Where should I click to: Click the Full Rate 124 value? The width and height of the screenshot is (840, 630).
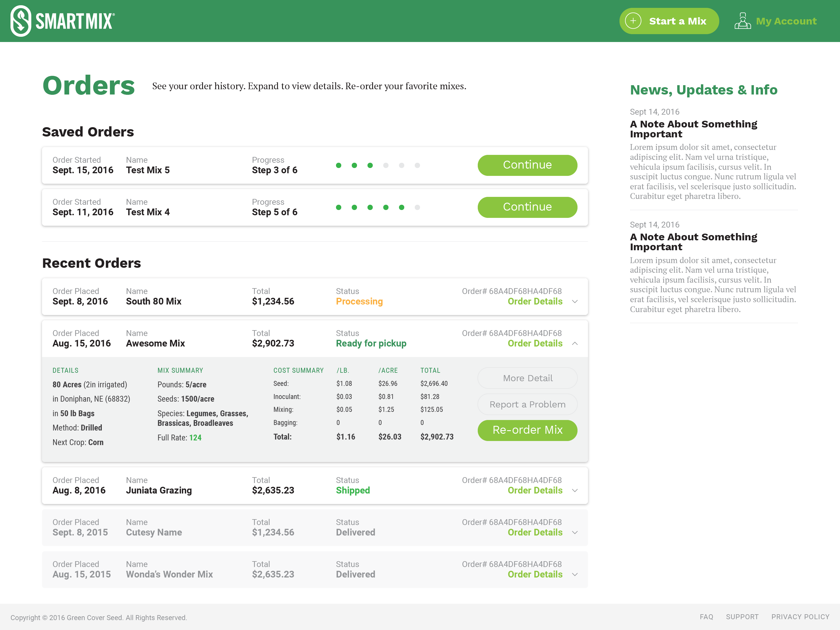[195, 437]
